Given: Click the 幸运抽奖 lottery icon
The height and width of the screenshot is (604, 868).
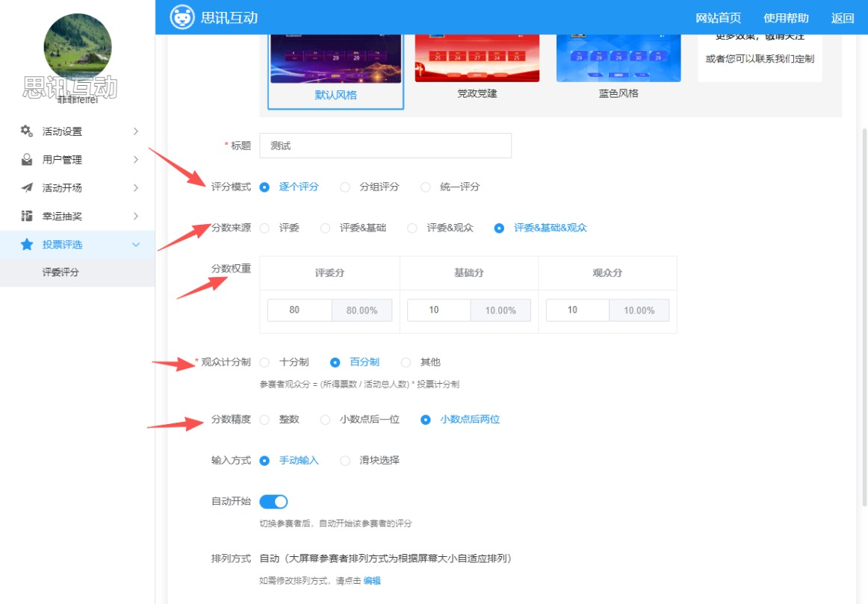Looking at the screenshot, I should (x=27, y=217).
